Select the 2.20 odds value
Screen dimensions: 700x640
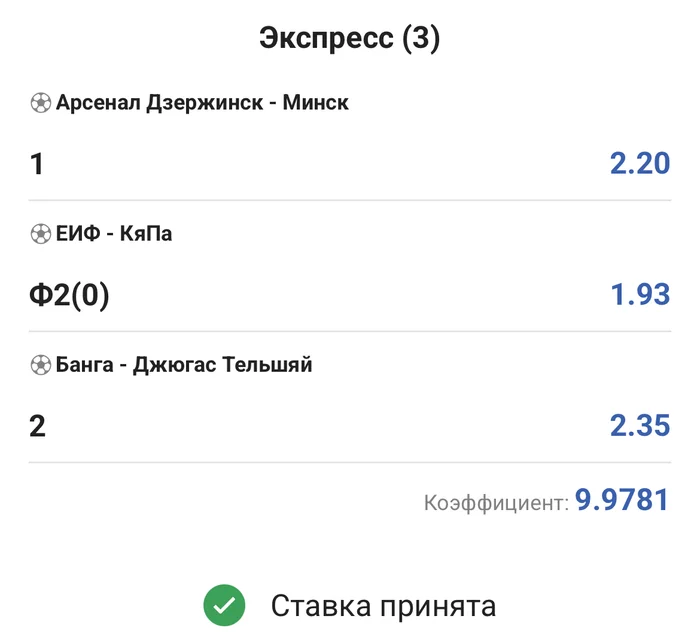[x=639, y=163]
